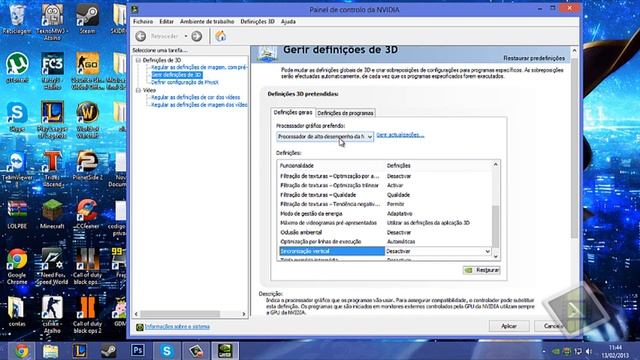Click the NVIDIA Control Panel taskbar button
This screenshot has height=360, width=640.
(x=225, y=351)
